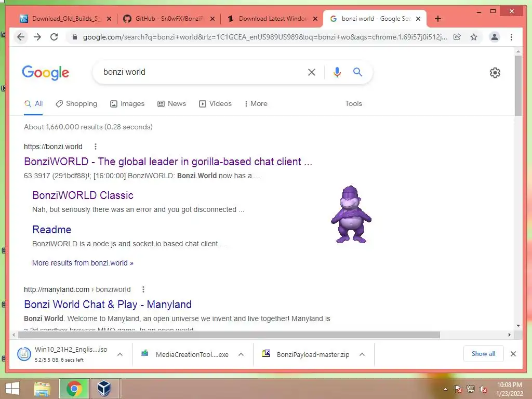View site info via the padlock icon
Screen dimensions: 532x399
click(x=75, y=37)
